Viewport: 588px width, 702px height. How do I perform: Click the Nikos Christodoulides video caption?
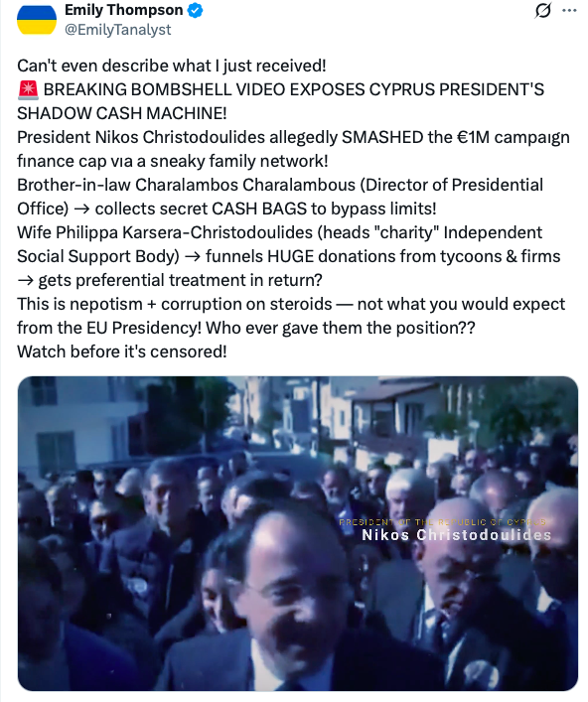point(456,535)
